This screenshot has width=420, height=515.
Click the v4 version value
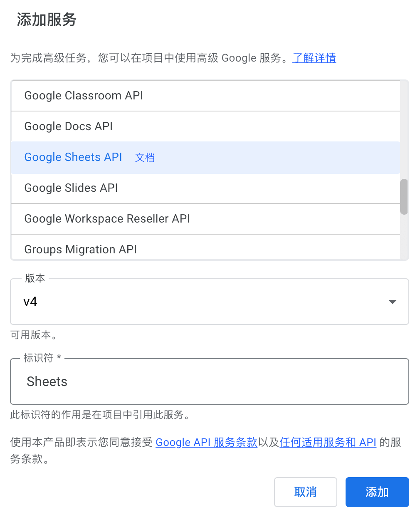point(30,302)
